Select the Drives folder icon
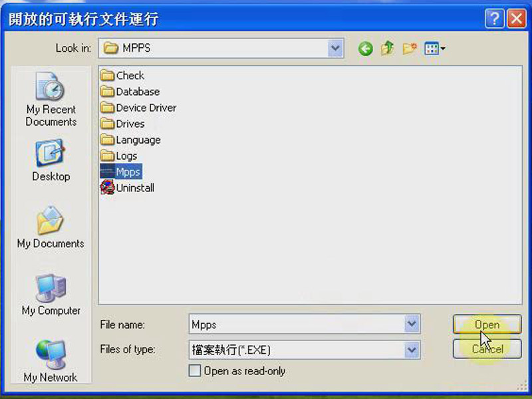532x399 pixels. coord(107,124)
